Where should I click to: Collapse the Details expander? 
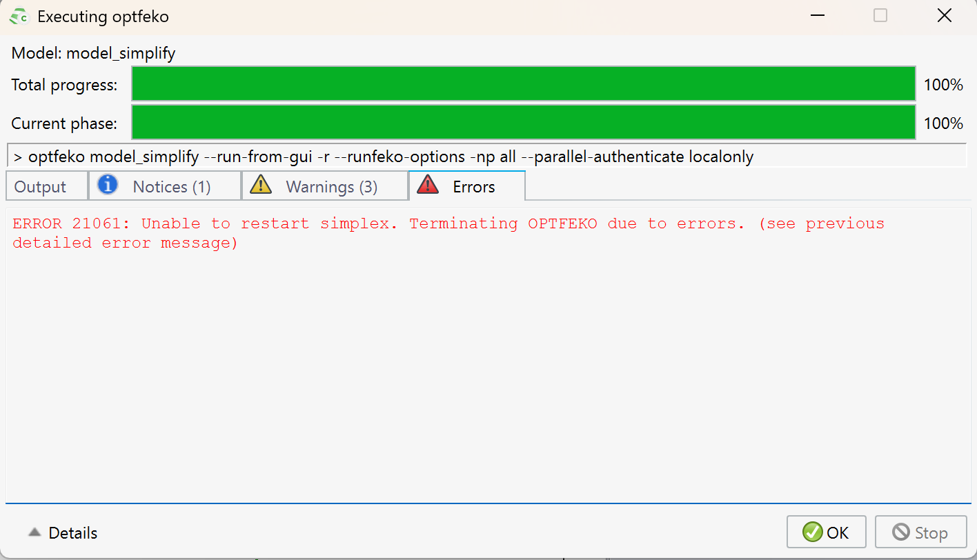[63, 533]
